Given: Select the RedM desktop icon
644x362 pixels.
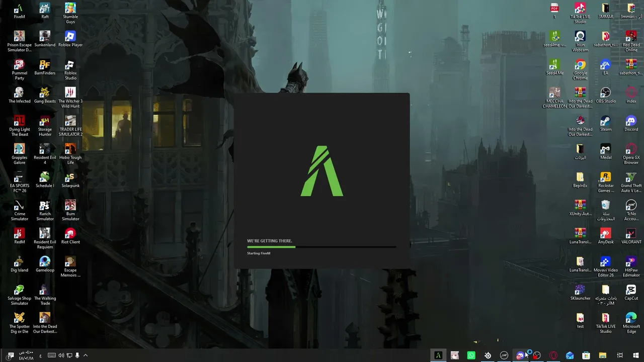Looking at the screenshot, I should 19,236.
